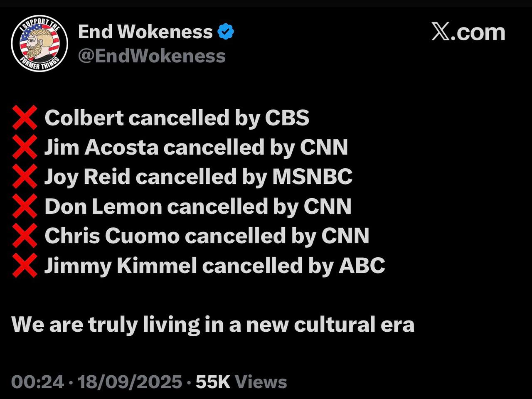Click the red X beside Don Lemon
Screen dimensions: 532x399
(x=25, y=207)
